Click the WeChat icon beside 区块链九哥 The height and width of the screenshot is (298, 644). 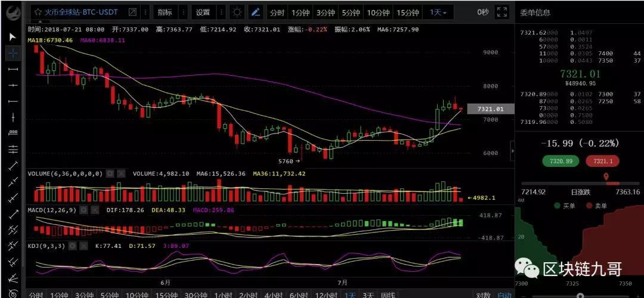coord(528,269)
